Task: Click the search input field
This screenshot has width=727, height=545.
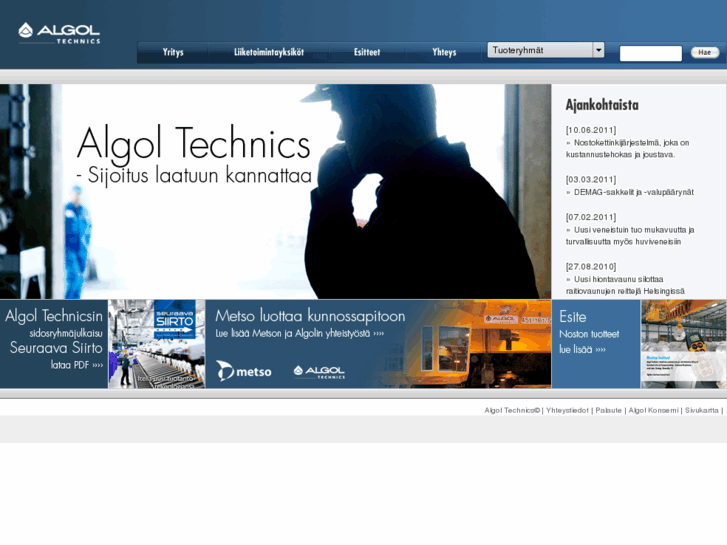Action: click(x=651, y=53)
